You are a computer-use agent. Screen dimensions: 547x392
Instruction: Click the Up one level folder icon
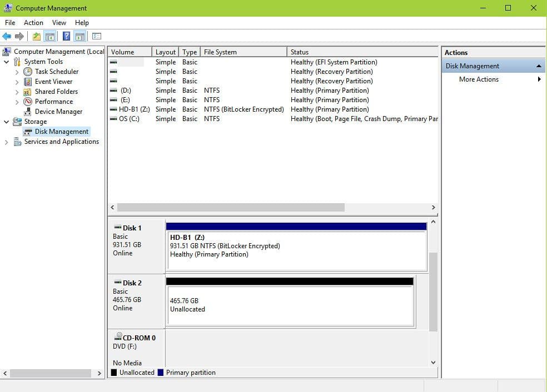pos(37,36)
